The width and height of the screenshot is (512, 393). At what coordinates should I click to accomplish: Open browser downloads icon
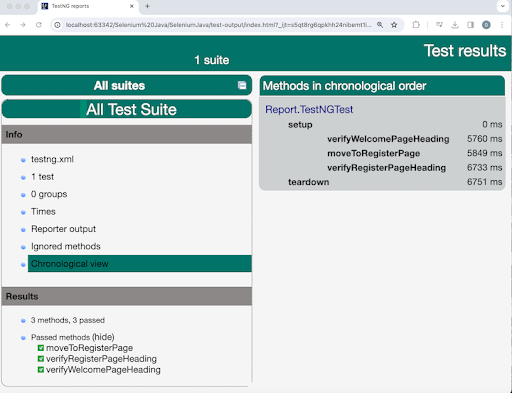click(455, 25)
